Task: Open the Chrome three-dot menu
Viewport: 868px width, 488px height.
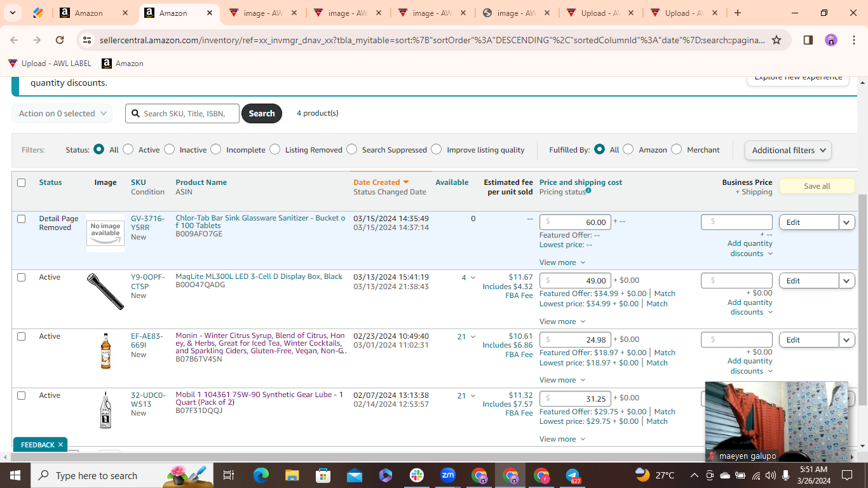Action: (x=853, y=40)
